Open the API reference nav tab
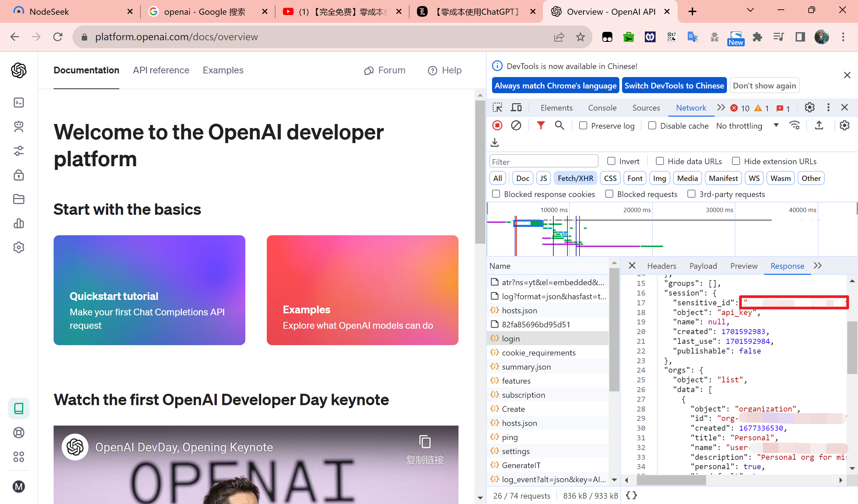The image size is (858, 504). 161,70
